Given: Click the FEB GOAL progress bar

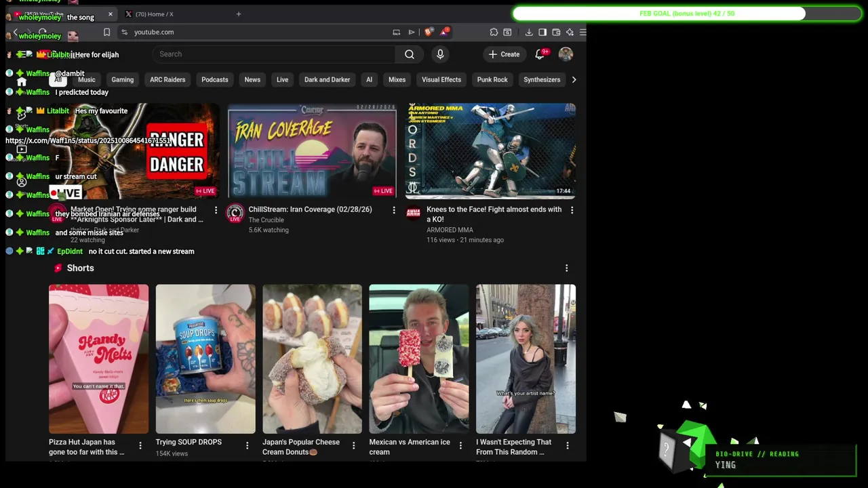Looking at the screenshot, I should tap(687, 14).
